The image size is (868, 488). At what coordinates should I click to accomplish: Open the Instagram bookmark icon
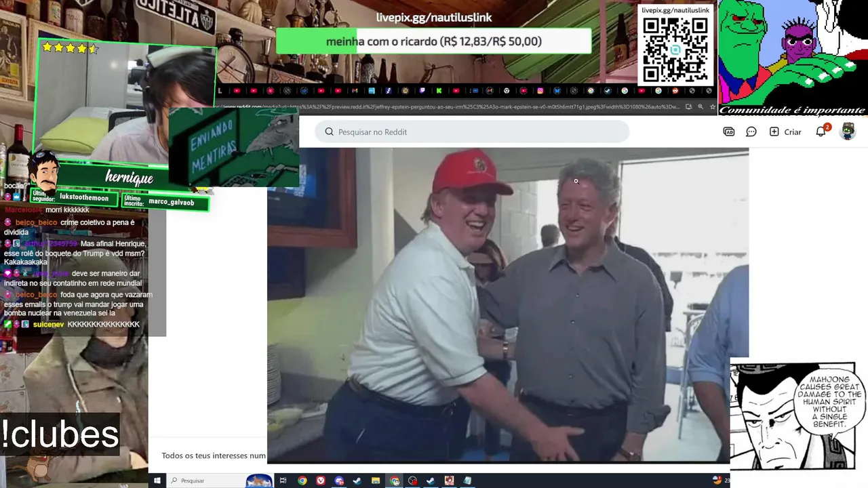[540, 91]
